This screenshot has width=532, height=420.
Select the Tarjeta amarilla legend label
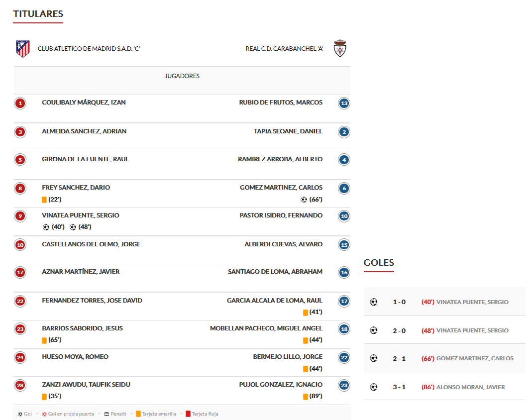click(x=159, y=414)
